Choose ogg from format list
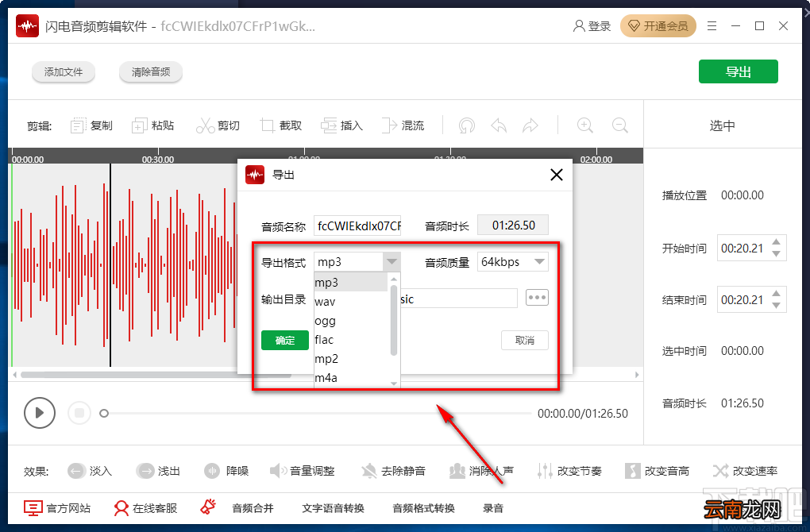 (351, 321)
